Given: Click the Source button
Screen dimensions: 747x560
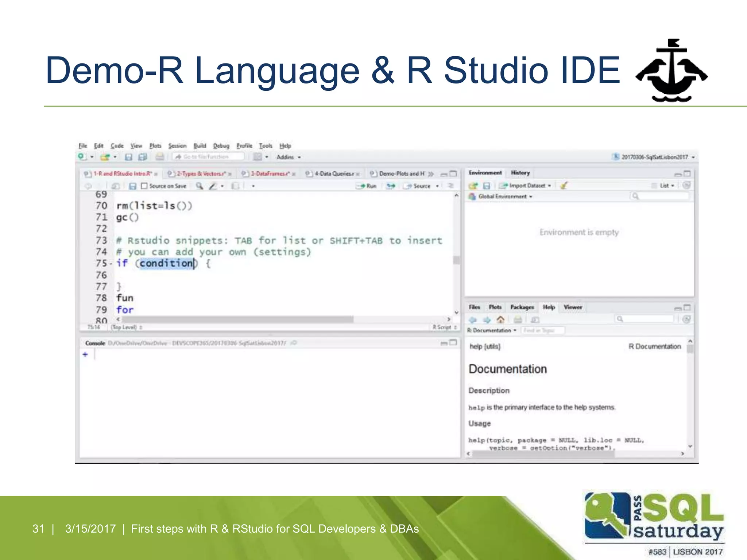Looking at the screenshot, I should (418, 186).
